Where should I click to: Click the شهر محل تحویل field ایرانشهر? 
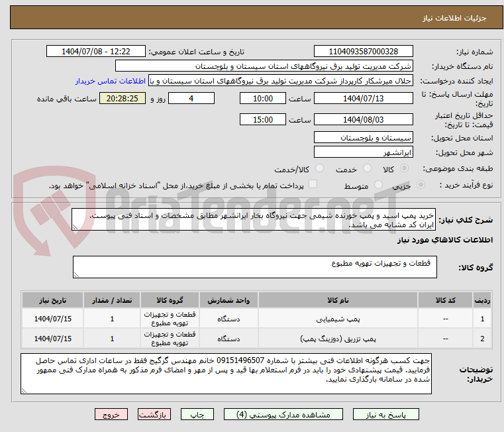click(x=363, y=153)
